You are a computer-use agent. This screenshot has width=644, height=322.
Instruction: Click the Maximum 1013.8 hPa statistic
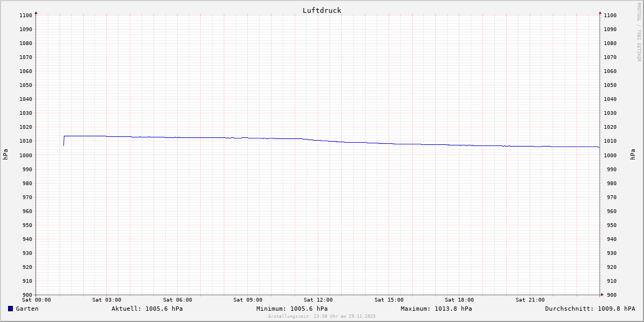pos(436,309)
